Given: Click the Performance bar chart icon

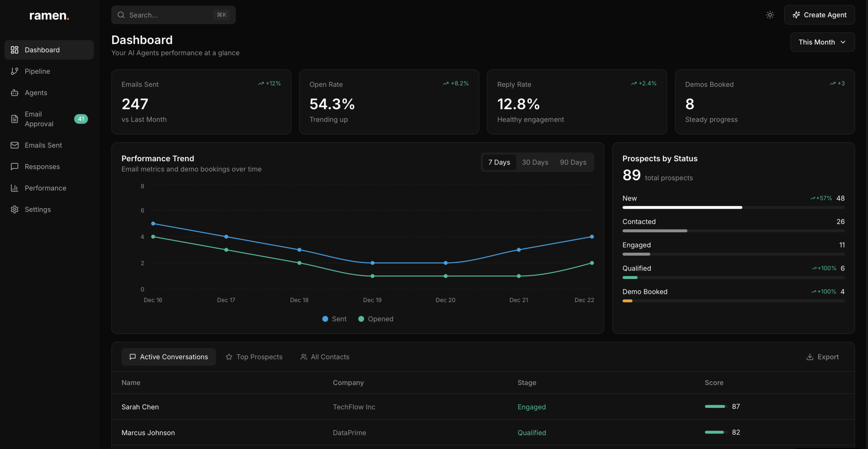Looking at the screenshot, I should [x=14, y=188].
